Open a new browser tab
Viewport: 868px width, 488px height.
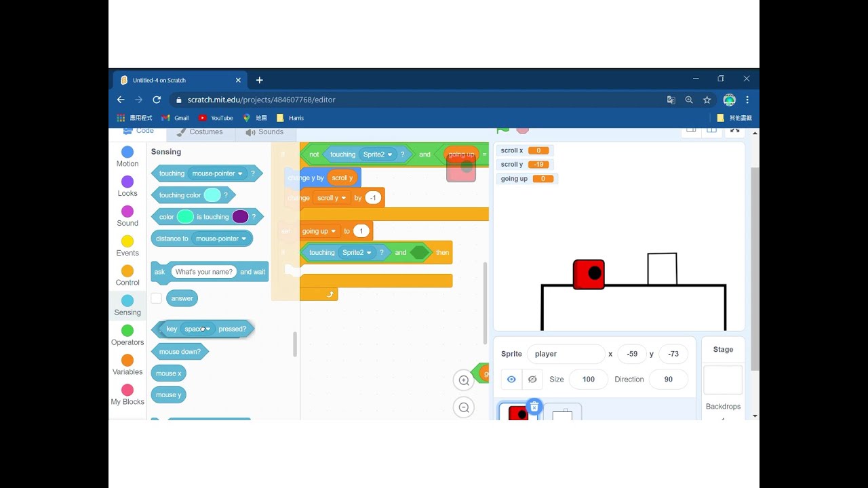click(259, 80)
